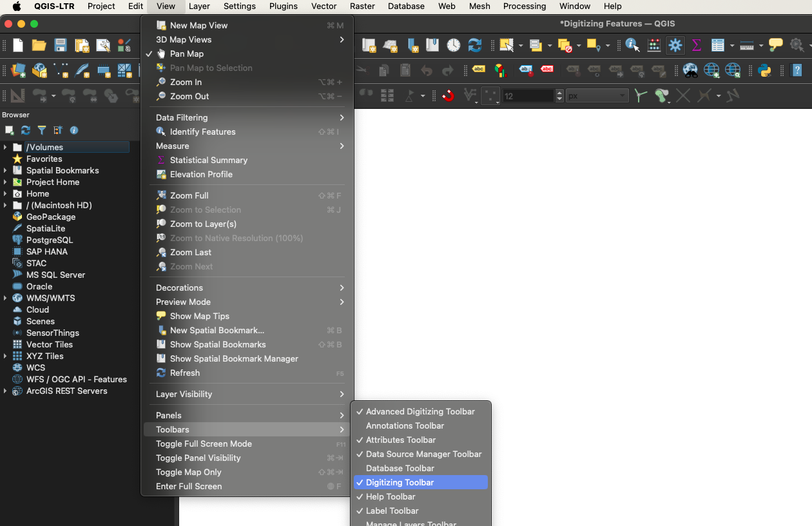The height and width of the screenshot is (526, 812).
Task: Open the Processing Toolbox gear icon
Action: (x=675, y=45)
